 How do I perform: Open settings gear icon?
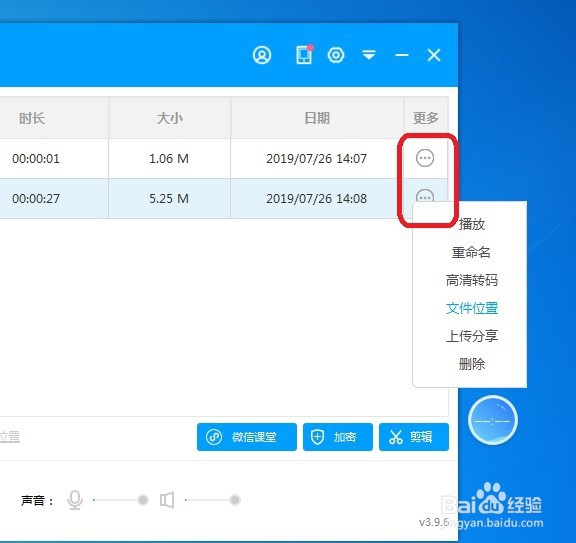coord(336,55)
